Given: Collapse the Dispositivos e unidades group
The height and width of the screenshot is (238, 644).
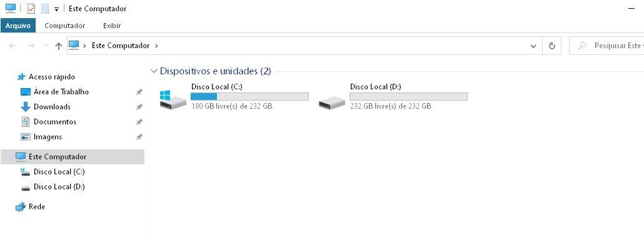Looking at the screenshot, I should click(x=154, y=71).
